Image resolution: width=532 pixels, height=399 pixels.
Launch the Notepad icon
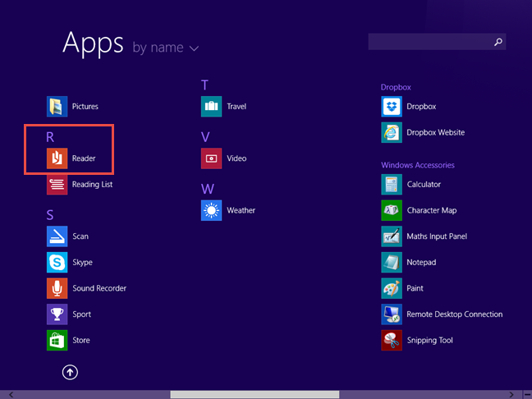(392, 262)
